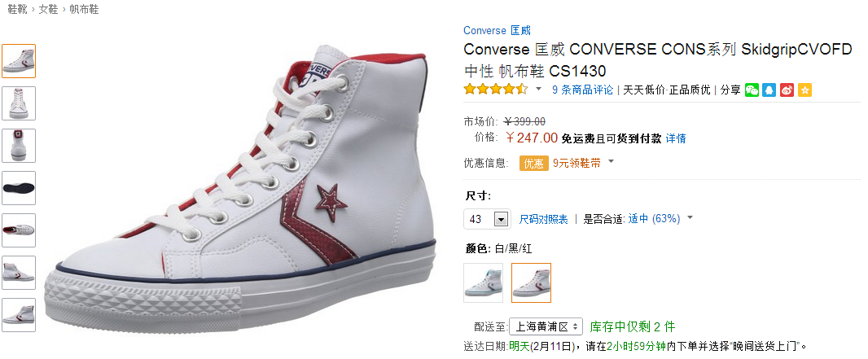Expand the 适中 (63%) fit details arrow

tap(690, 217)
